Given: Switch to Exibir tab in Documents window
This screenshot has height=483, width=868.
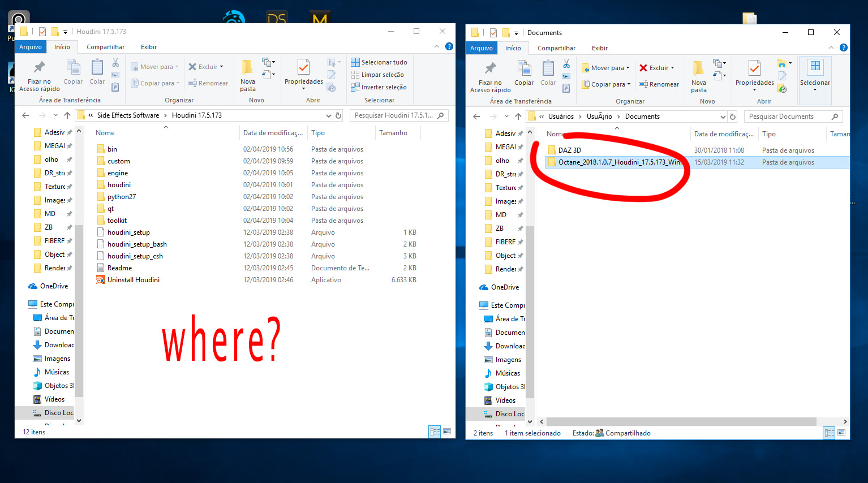Looking at the screenshot, I should [600, 48].
